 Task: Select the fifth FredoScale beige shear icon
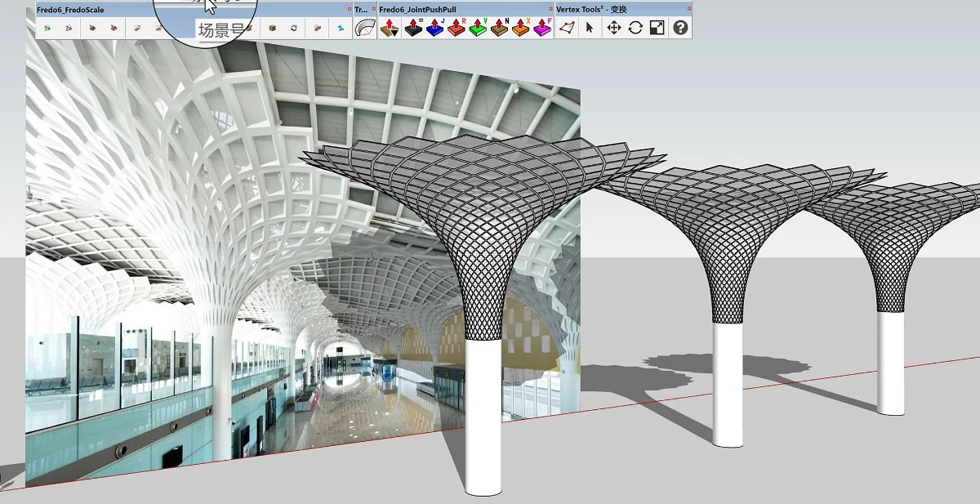pyautogui.click(x=137, y=28)
